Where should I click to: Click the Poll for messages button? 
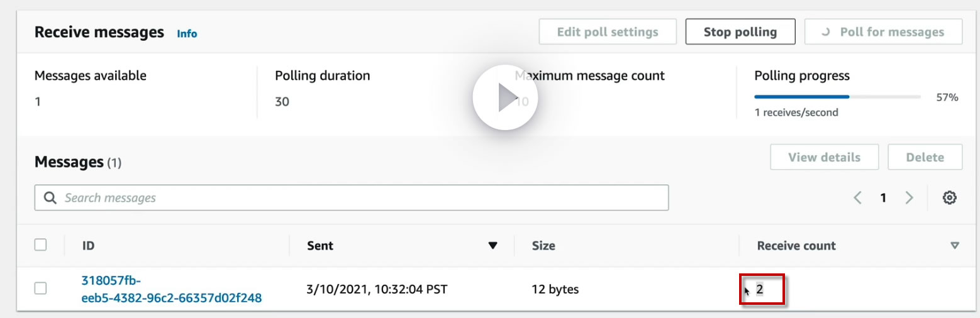[883, 32]
